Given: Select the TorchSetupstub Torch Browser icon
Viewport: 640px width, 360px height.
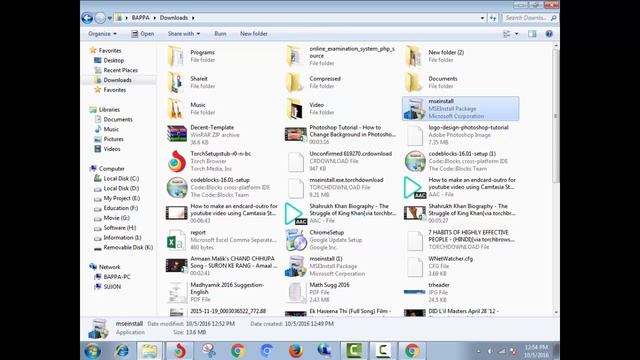Looking at the screenshot, I should [177, 161].
